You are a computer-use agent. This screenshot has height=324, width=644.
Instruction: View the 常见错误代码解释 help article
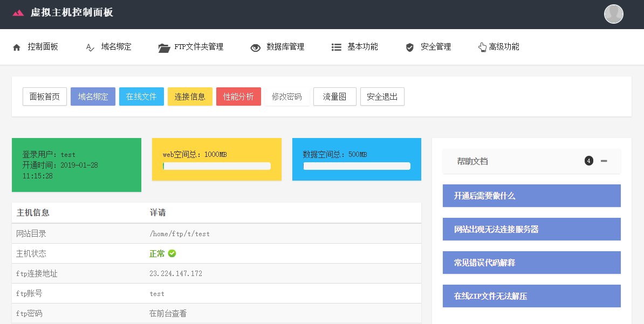[x=531, y=263]
